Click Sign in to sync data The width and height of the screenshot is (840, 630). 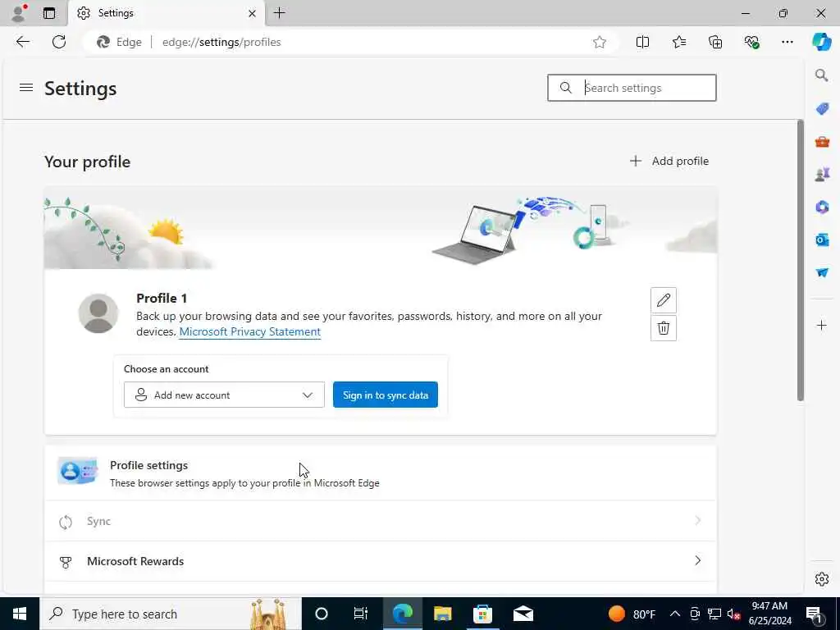click(386, 395)
